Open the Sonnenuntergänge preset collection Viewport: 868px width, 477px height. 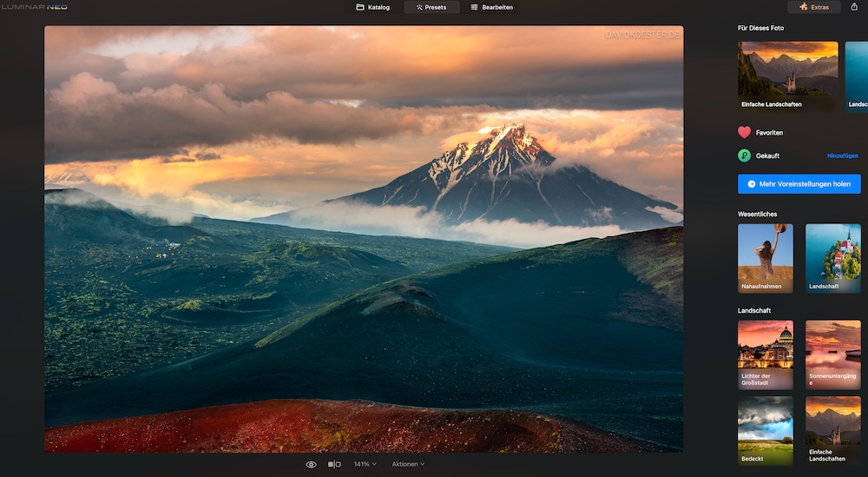832,354
